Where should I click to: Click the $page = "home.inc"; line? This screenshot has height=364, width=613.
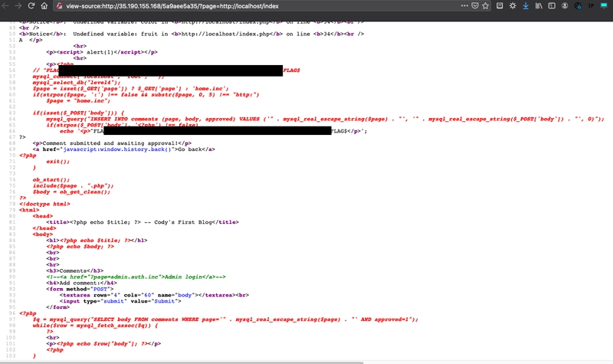(78, 101)
